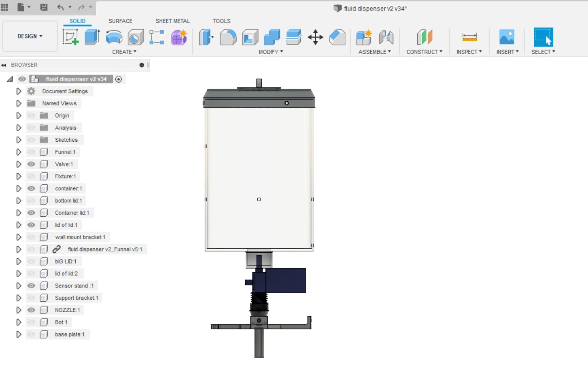Open the DESIGN workspace dropdown
The height and width of the screenshot is (375, 588).
(30, 36)
